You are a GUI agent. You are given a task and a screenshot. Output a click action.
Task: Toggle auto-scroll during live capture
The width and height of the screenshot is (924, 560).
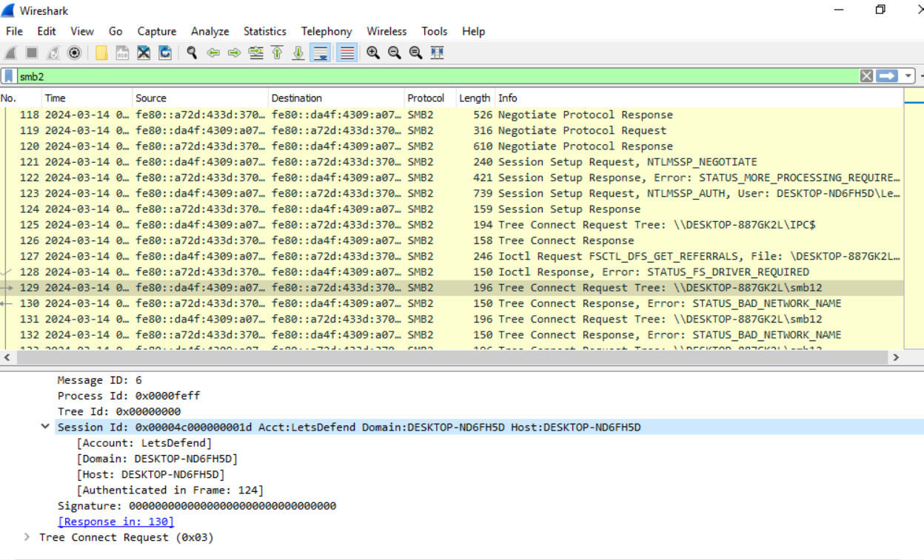321,53
